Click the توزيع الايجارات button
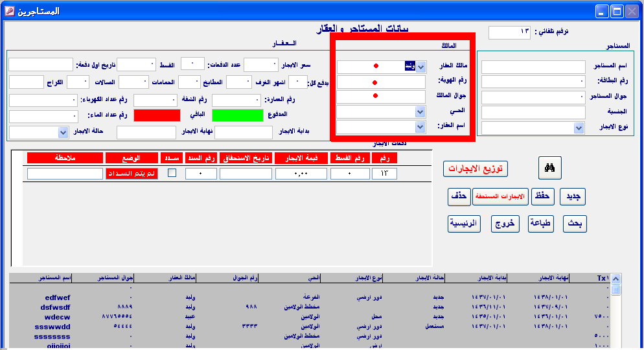The width and height of the screenshot is (644, 350). (475, 169)
